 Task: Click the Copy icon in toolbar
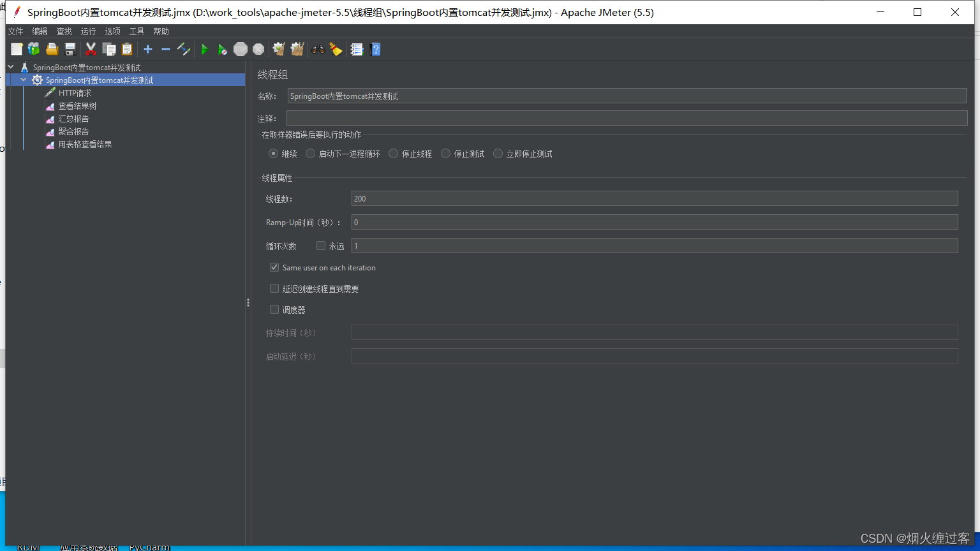click(109, 49)
